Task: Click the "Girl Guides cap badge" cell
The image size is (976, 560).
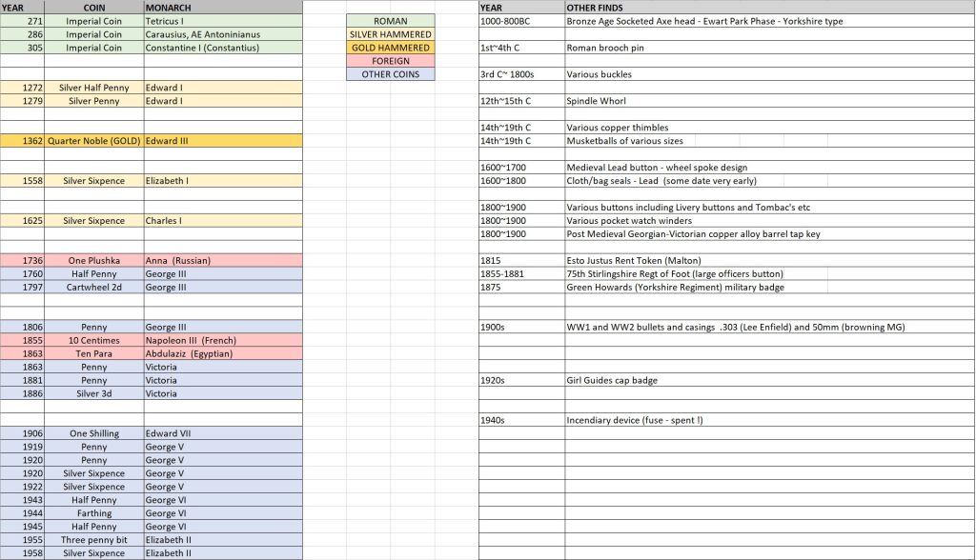Action: pyautogui.click(x=770, y=380)
